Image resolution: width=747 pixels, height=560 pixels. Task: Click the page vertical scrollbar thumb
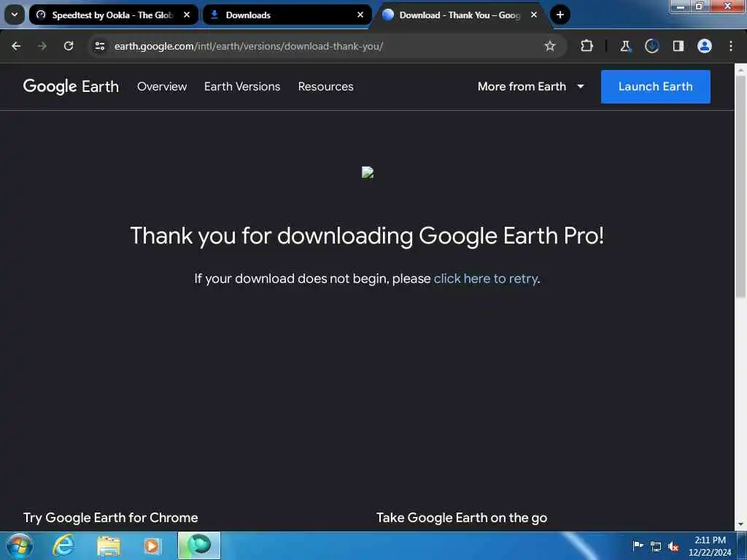pyautogui.click(x=740, y=186)
